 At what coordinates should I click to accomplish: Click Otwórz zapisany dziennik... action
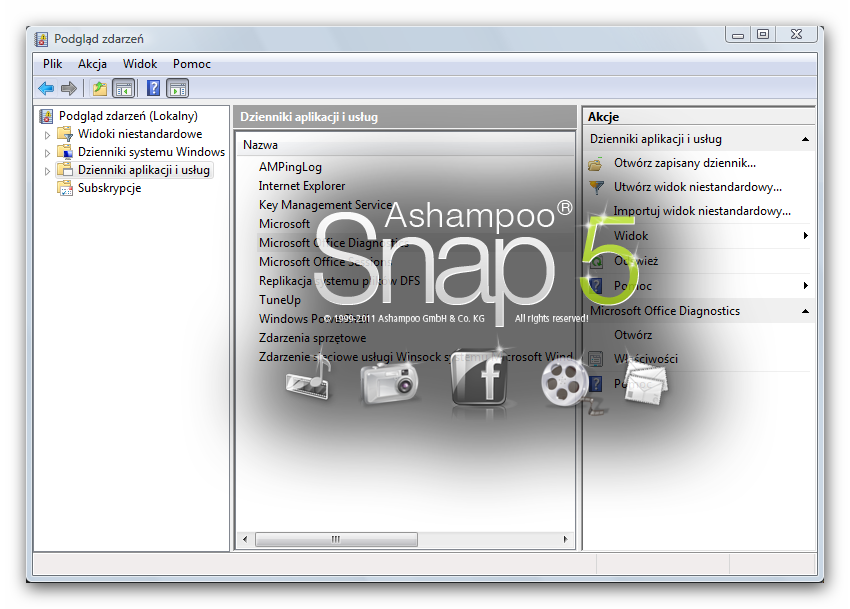(685, 163)
